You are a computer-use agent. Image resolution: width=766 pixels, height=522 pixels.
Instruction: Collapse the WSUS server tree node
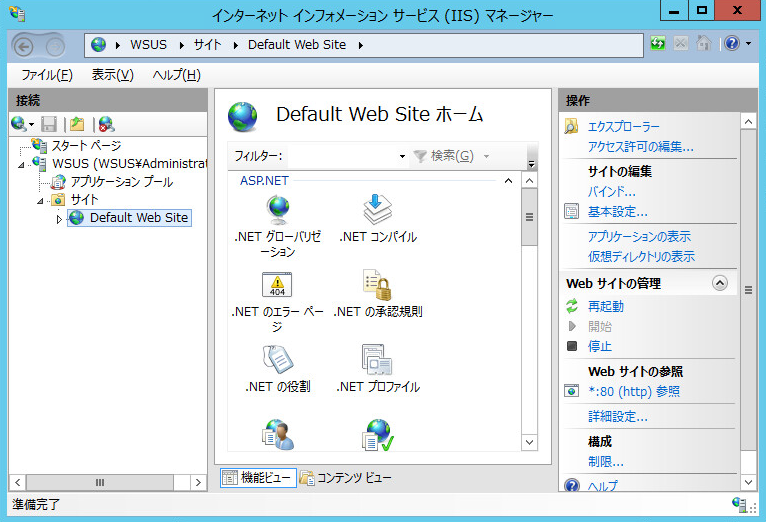coord(21,165)
